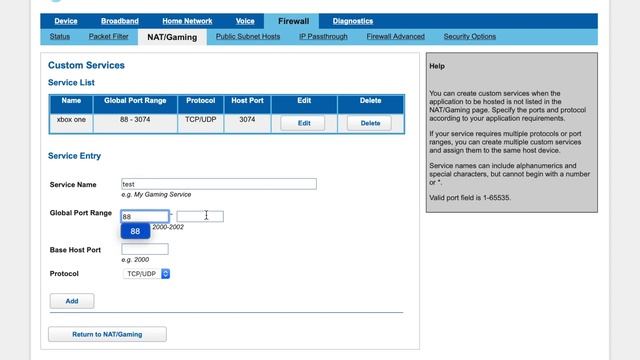Go to Status sub-tab
Image resolution: width=640 pixels, height=360 pixels.
click(60, 36)
